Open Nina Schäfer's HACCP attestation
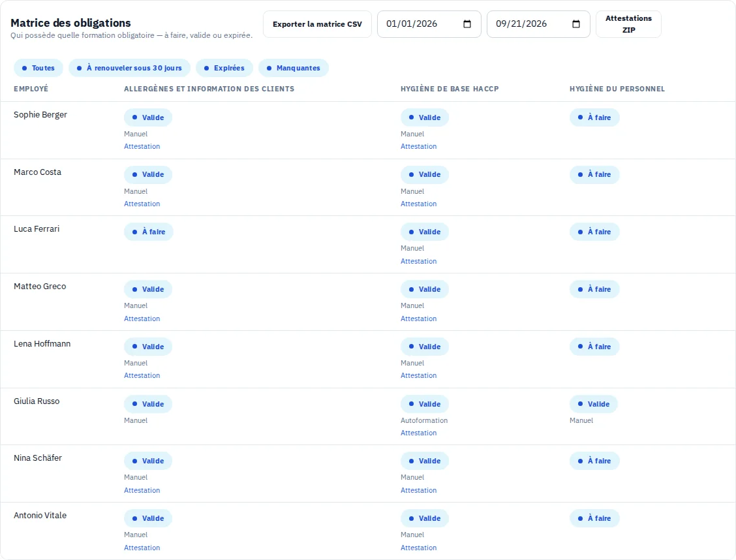Viewport: 736px width, 560px height. click(418, 490)
